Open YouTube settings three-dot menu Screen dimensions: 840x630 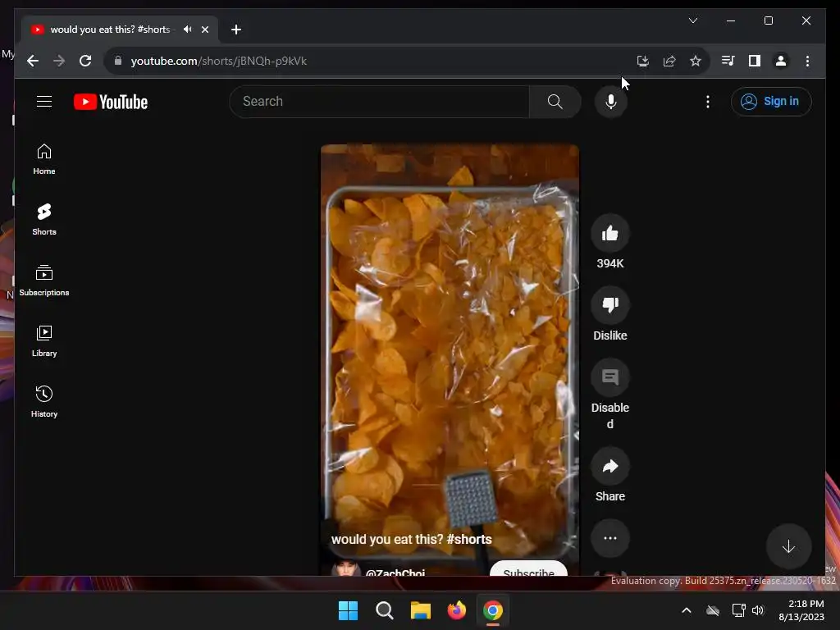(708, 101)
